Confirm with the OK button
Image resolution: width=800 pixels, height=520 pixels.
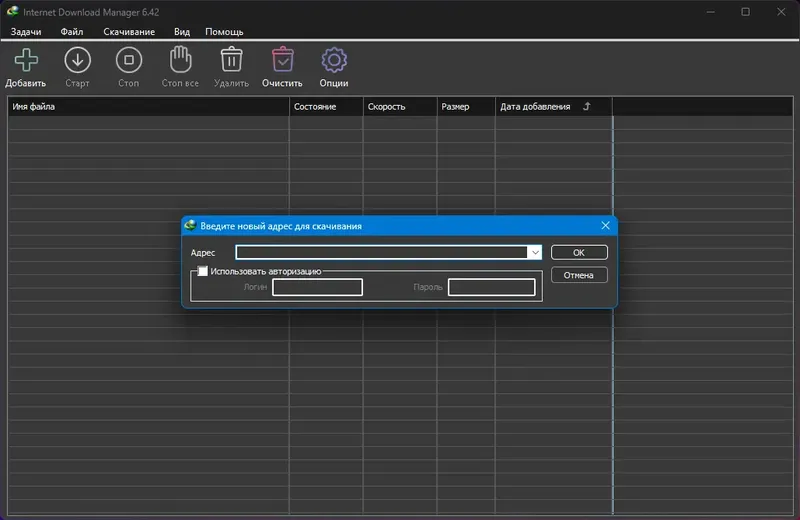pyautogui.click(x=579, y=253)
